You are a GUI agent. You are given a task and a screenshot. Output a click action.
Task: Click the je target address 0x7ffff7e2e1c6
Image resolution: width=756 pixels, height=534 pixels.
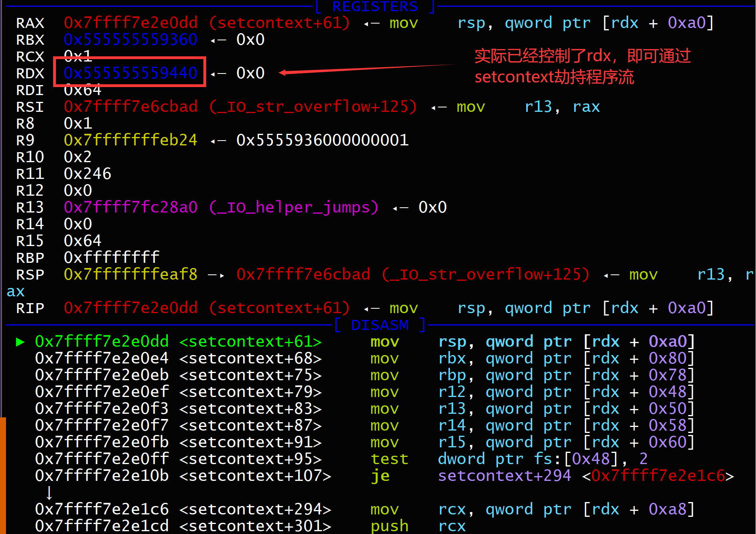[x=658, y=476]
